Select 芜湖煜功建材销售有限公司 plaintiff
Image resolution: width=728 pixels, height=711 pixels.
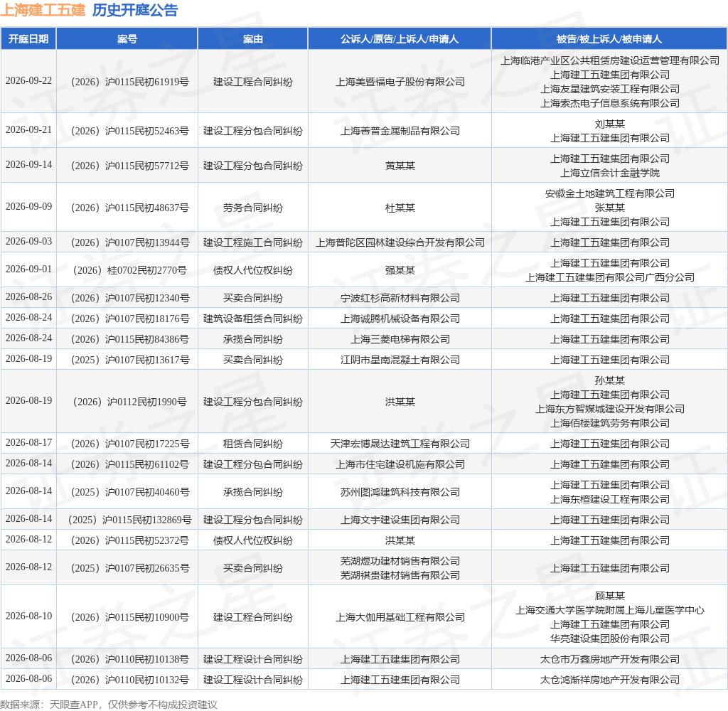(x=400, y=561)
